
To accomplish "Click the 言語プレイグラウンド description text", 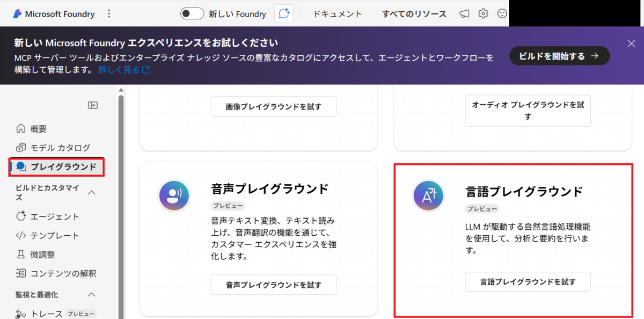I will (x=528, y=238).
